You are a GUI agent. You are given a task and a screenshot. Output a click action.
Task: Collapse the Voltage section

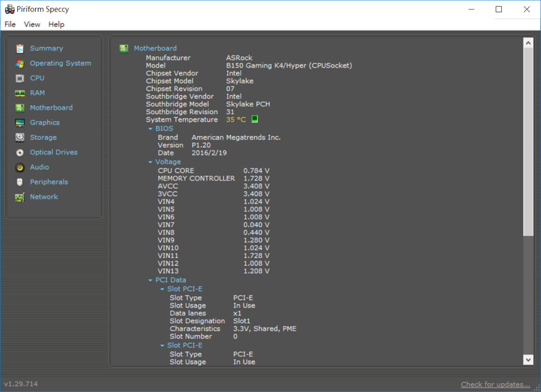[x=151, y=162]
